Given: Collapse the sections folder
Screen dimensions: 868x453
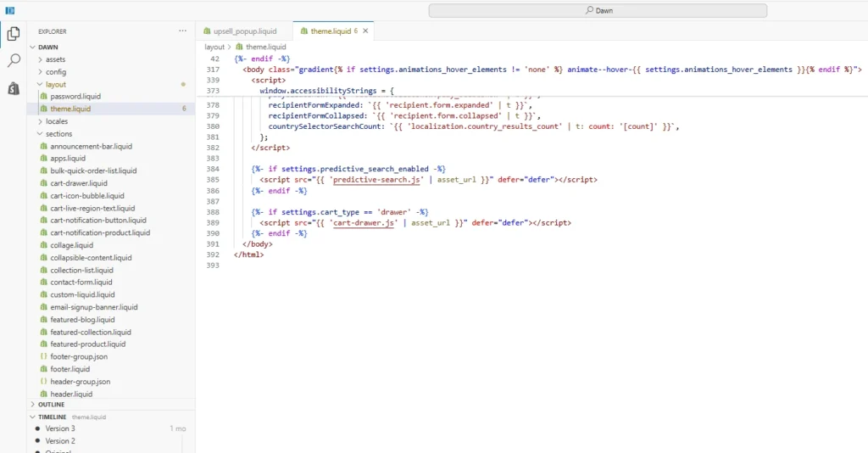Looking at the screenshot, I should click(58, 134).
